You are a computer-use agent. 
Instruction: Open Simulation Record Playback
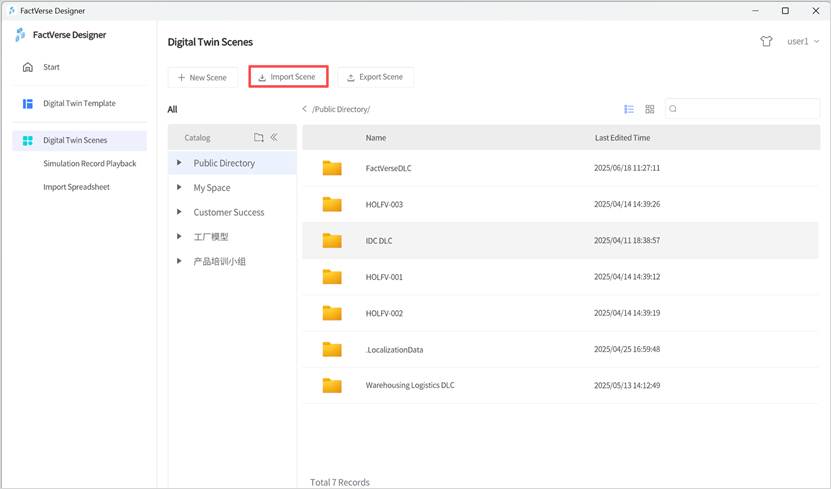(89, 163)
